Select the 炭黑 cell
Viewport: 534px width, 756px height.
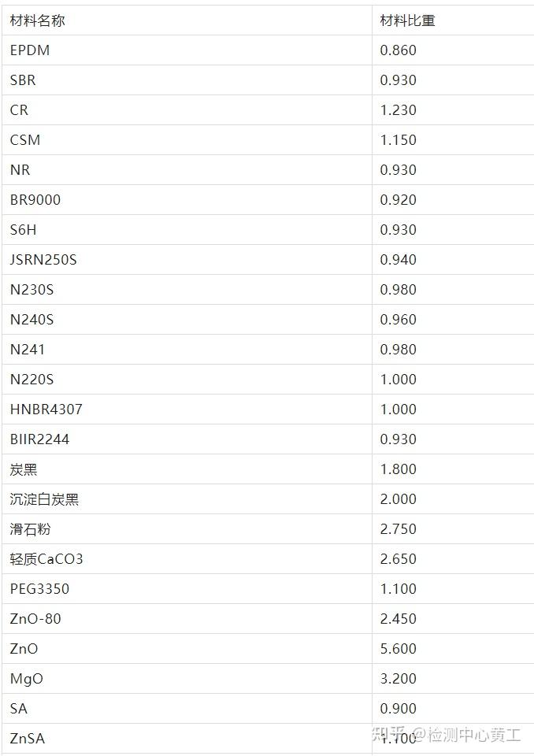point(24,470)
